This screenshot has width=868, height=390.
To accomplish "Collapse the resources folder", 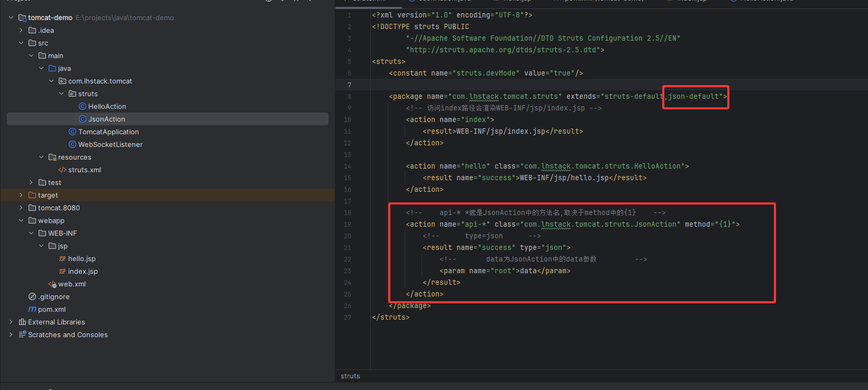I will point(41,157).
